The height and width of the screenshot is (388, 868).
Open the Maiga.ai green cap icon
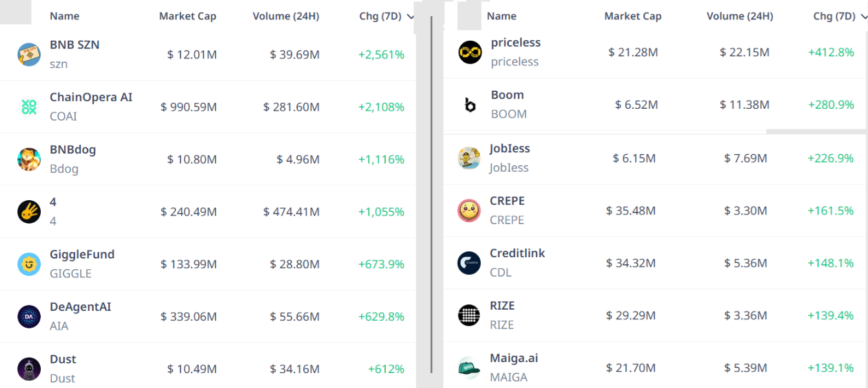click(x=469, y=368)
